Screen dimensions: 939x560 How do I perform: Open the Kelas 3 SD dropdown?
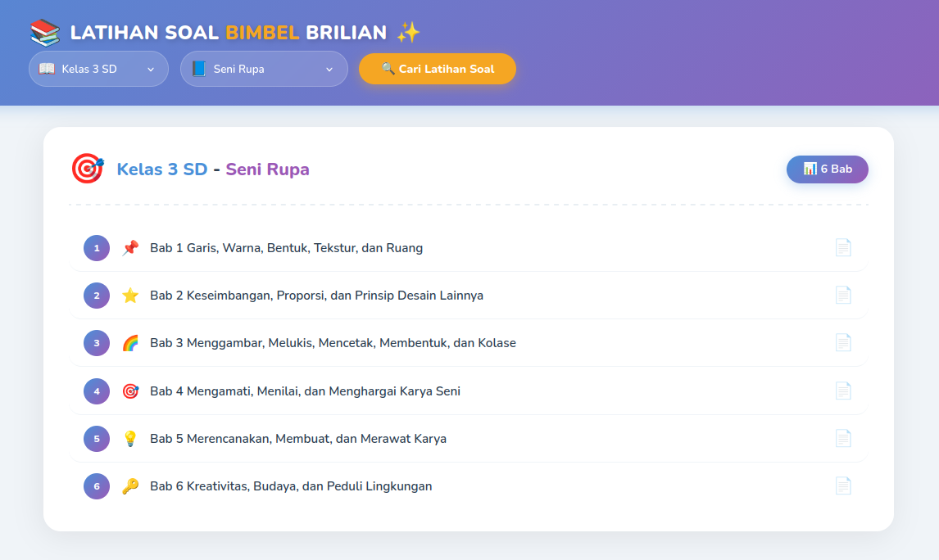point(98,69)
